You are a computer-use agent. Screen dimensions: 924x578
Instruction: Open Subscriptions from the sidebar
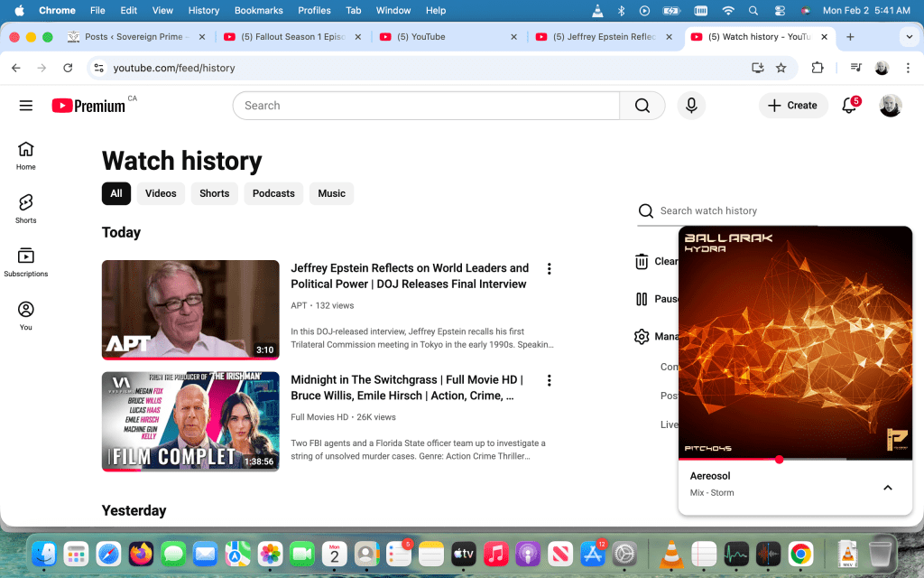(25, 261)
